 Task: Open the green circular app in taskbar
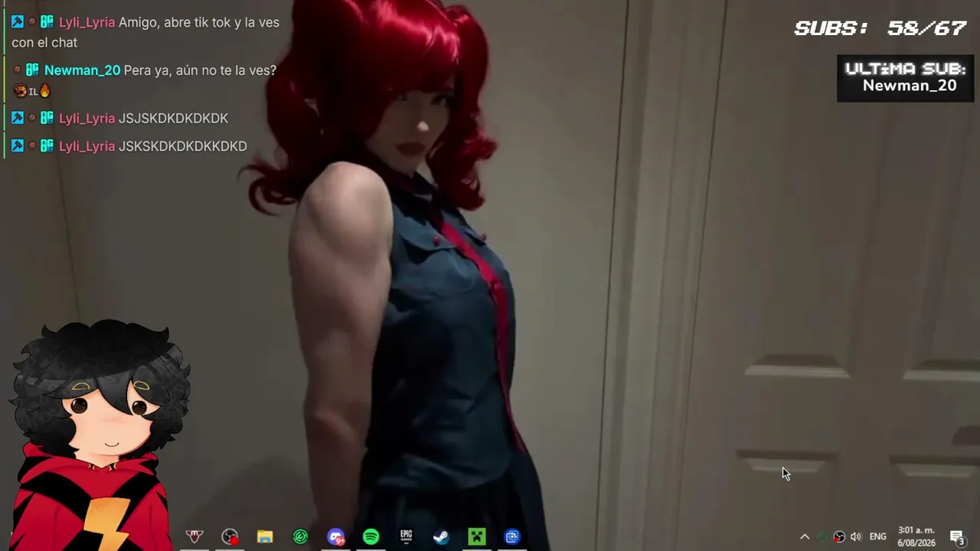point(300,537)
